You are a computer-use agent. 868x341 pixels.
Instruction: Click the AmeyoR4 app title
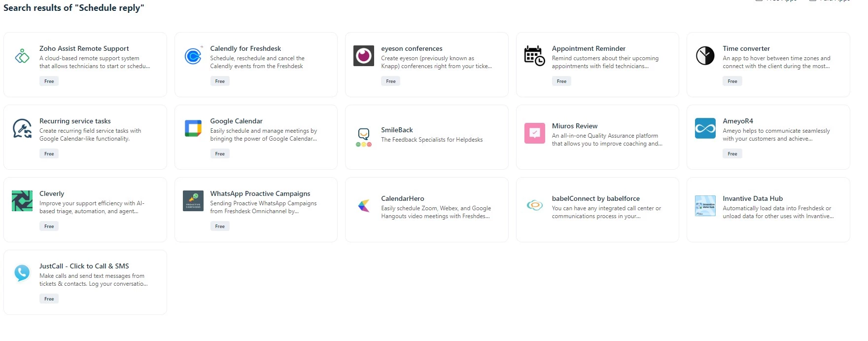(x=738, y=121)
